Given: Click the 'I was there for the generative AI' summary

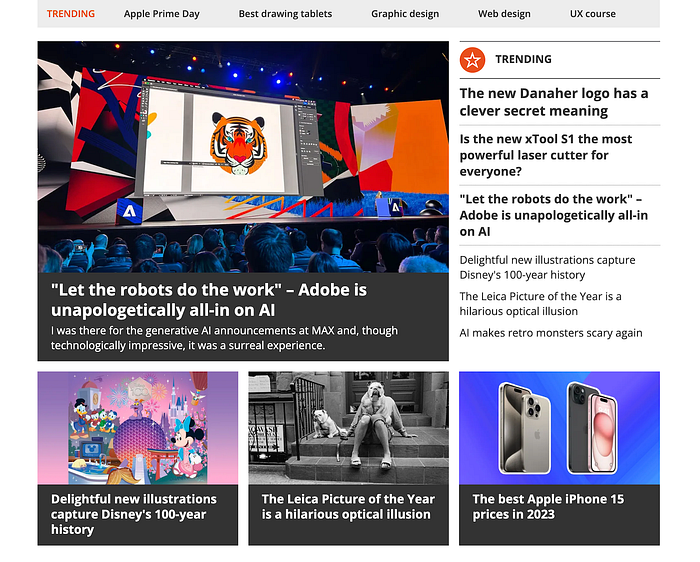Looking at the screenshot, I should pyautogui.click(x=224, y=338).
